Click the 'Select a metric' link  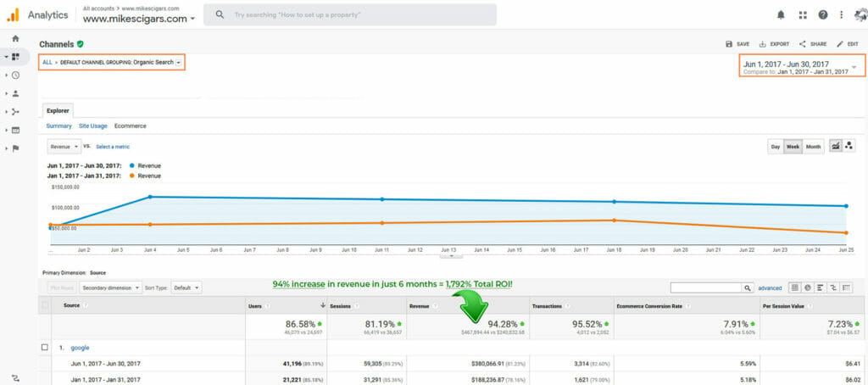(x=113, y=147)
